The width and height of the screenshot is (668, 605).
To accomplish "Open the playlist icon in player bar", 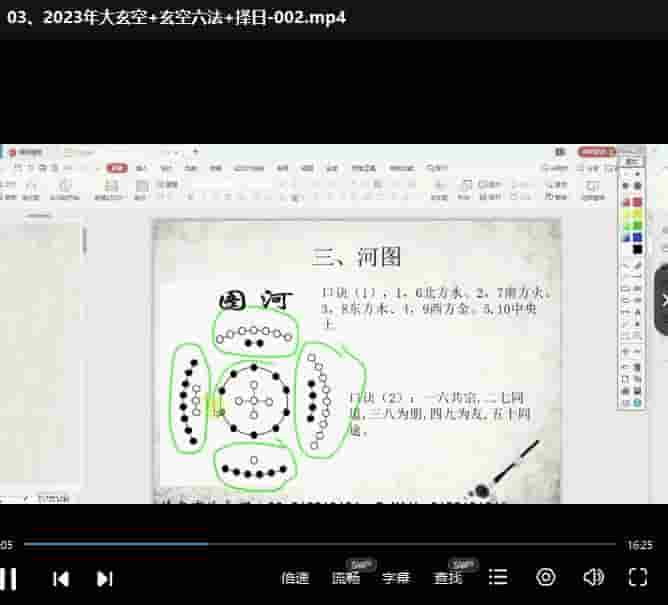I will click(498, 578).
